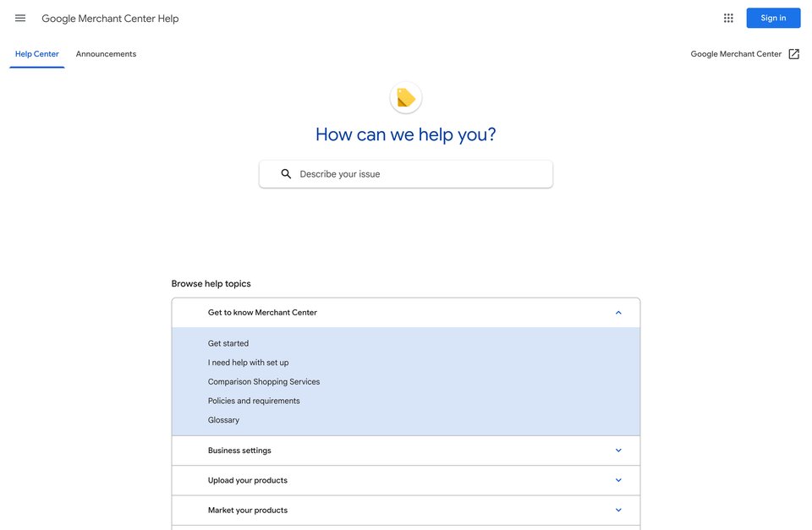This screenshot has height=530, width=812.
Task: Open the hamburger main menu
Action: (x=20, y=18)
